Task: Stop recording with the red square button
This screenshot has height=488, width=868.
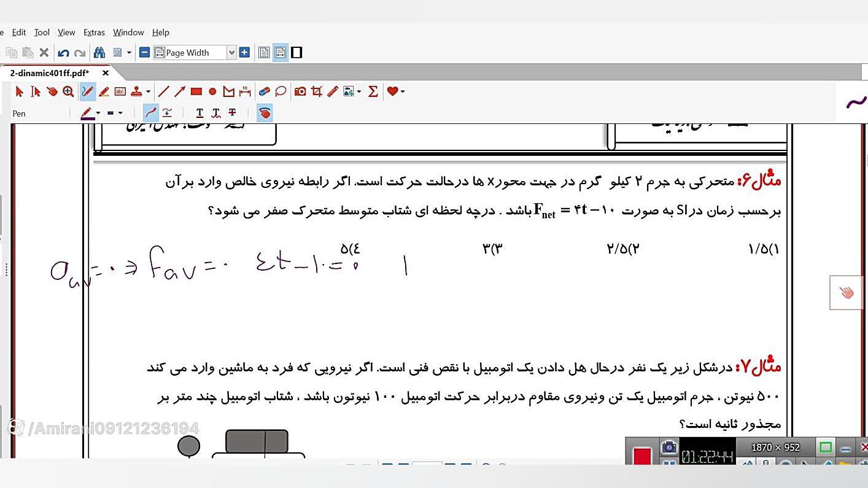Action: tap(642, 457)
